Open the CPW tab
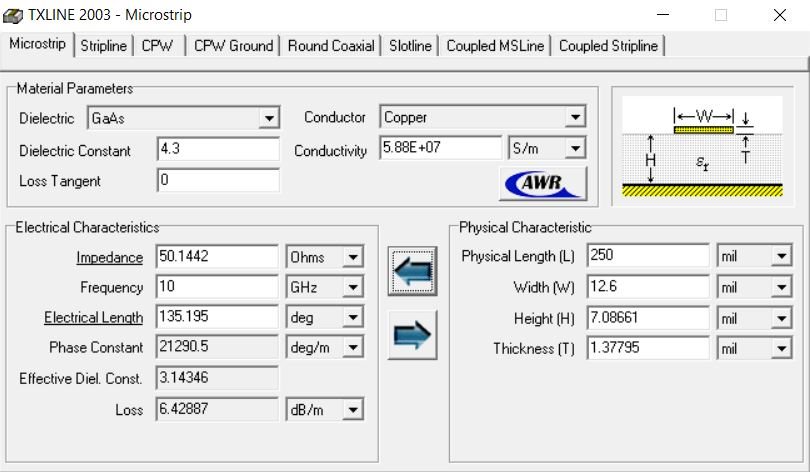 coord(158,46)
